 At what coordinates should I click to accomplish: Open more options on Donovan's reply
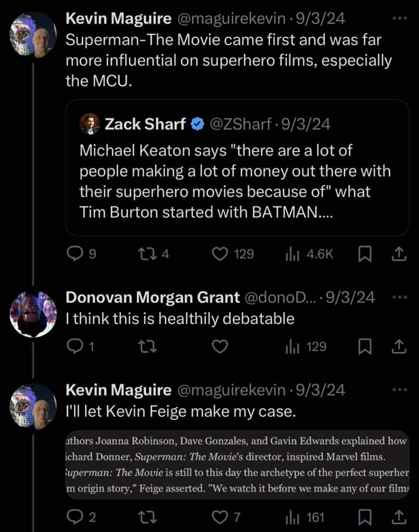398,297
